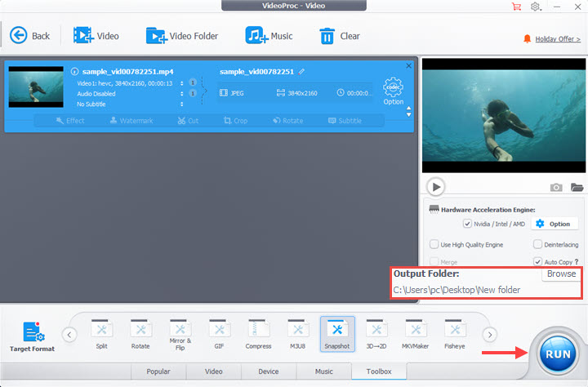Uncheck Nvidia / Intel / AMD acceleration
The height and width of the screenshot is (387, 588).
pos(467,224)
